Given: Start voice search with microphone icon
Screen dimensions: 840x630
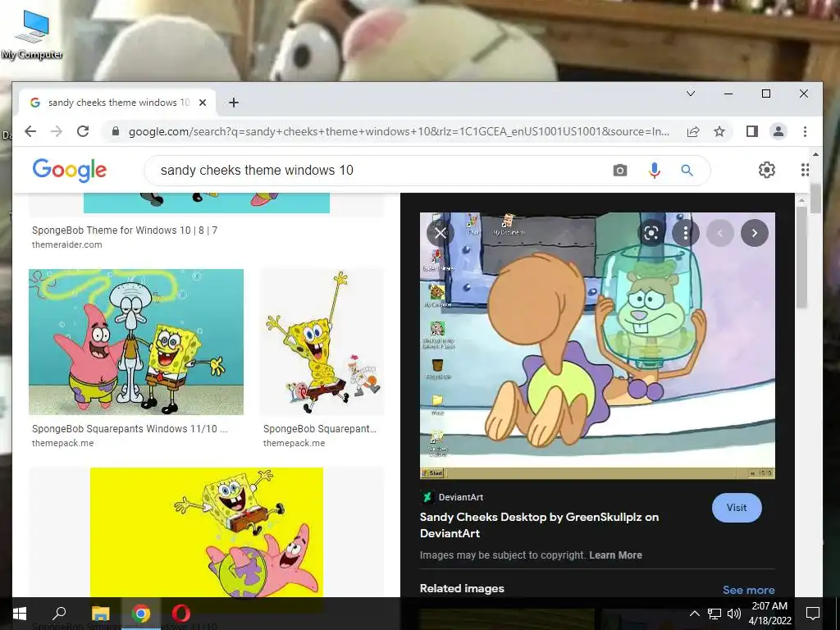Looking at the screenshot, I should [x=654, y=171].
